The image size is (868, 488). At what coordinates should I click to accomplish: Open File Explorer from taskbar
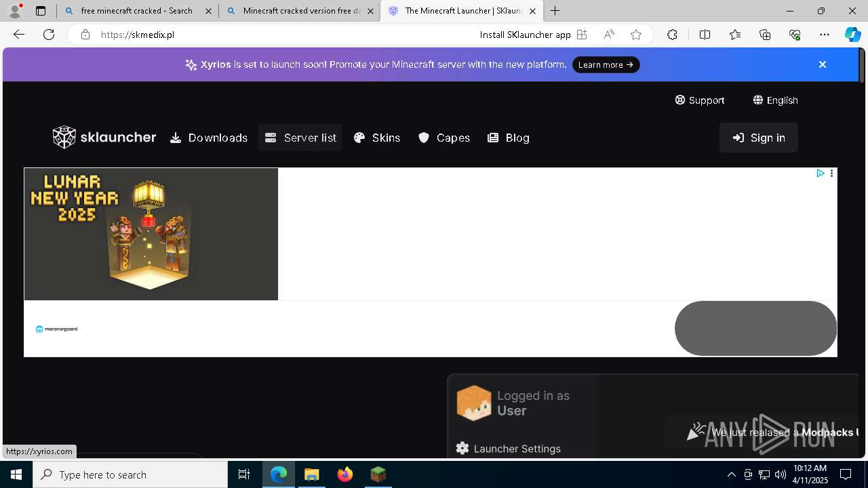click(312, 474)
